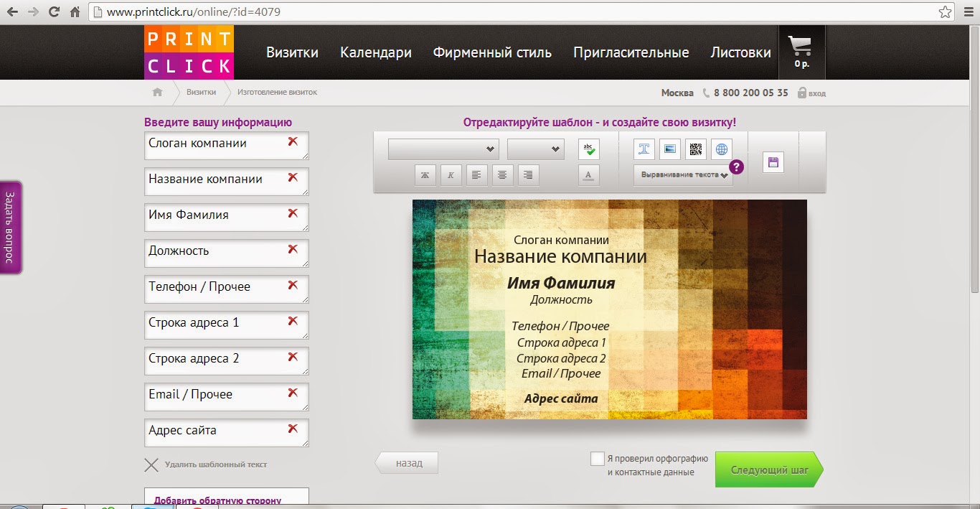This screenshot has width=980, height=509.
Task: Open the font size dropdown
Action: (535, 149)
